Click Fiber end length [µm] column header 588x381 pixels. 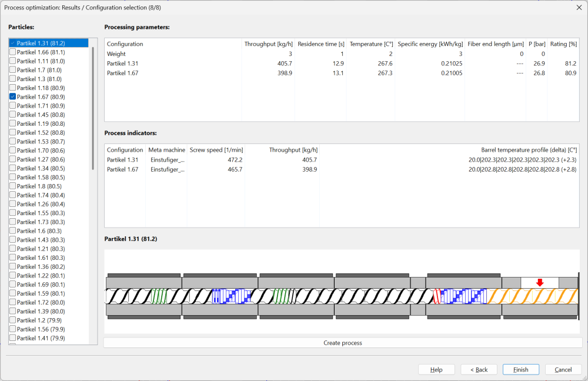coord(495,44)
